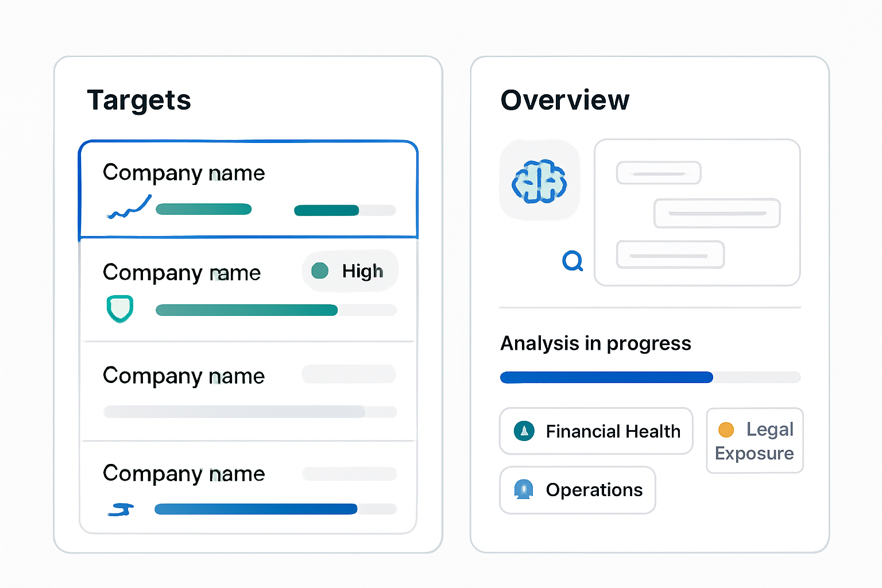Click the gray placeholder badge in third row

[349, 374]
